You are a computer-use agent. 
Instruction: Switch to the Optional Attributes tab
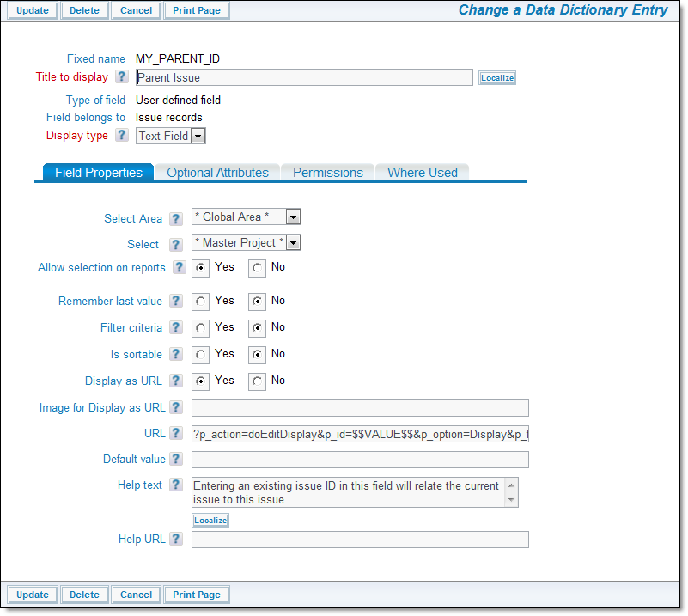tap(217, 173)
